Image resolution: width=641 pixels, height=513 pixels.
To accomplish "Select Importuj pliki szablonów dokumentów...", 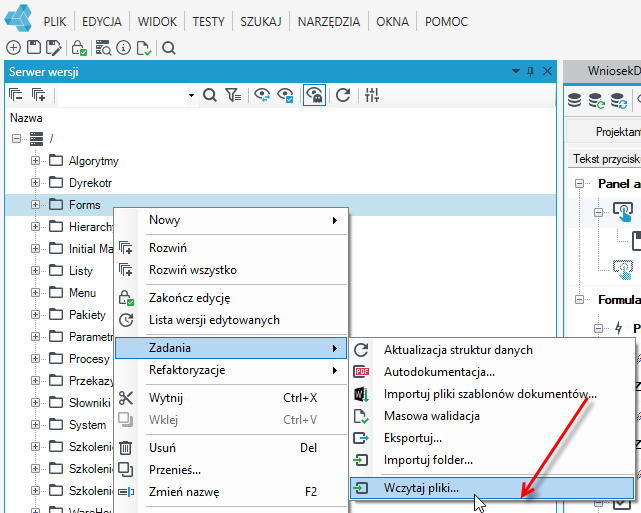I will pos(492,394).
